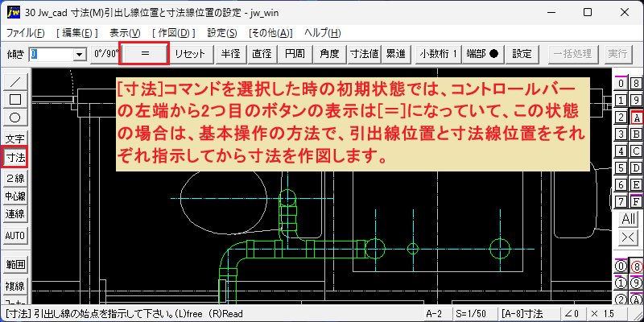Toggle layer C in layer bar
The height and width of the screenshot is (322, 644).
coord(636,151)
